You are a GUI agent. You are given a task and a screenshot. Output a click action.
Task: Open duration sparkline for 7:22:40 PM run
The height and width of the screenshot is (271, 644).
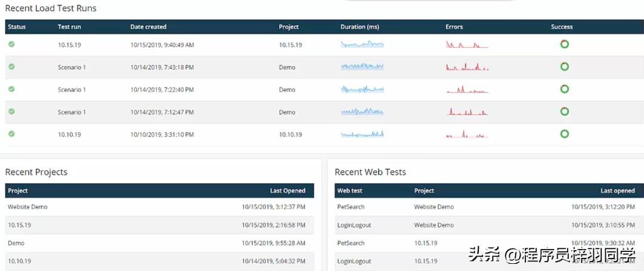click(362, 89)
